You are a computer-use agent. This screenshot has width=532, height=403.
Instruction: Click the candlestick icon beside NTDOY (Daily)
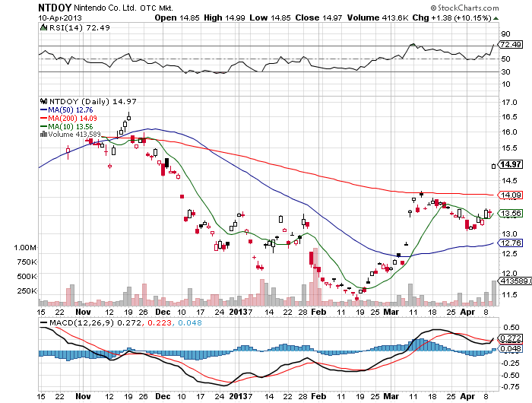[x=43, y=101]
